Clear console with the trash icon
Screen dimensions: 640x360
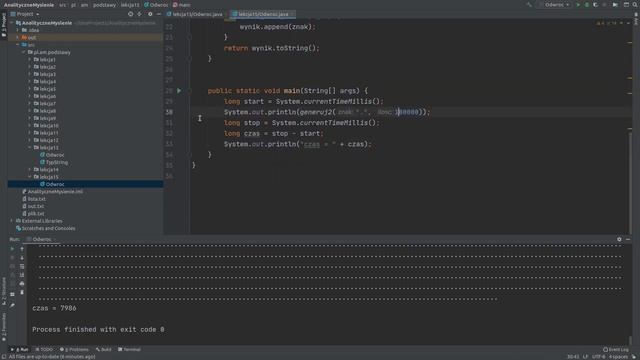(22, 293)
